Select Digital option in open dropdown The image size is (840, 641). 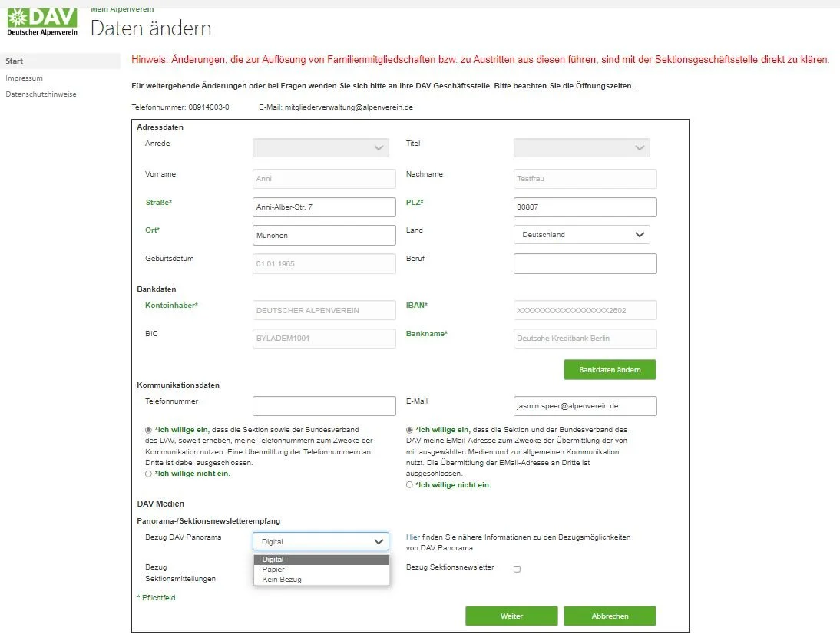[273, 560]
